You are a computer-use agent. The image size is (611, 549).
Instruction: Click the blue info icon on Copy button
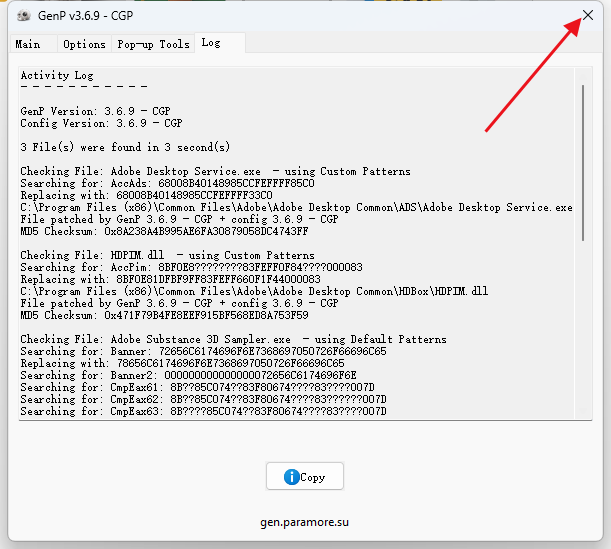pos(291,477)
